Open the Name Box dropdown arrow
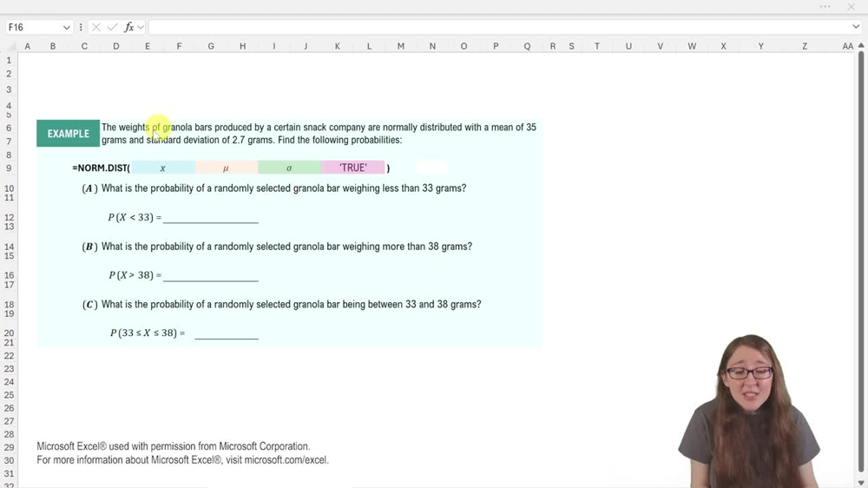 click(67, 27)
